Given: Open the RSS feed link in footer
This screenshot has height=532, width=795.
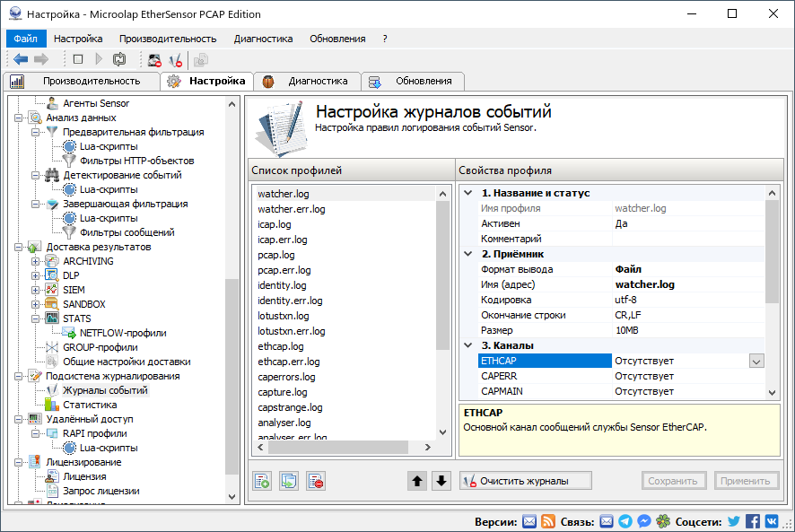Looking at the screenshot, I should [548, 520].
